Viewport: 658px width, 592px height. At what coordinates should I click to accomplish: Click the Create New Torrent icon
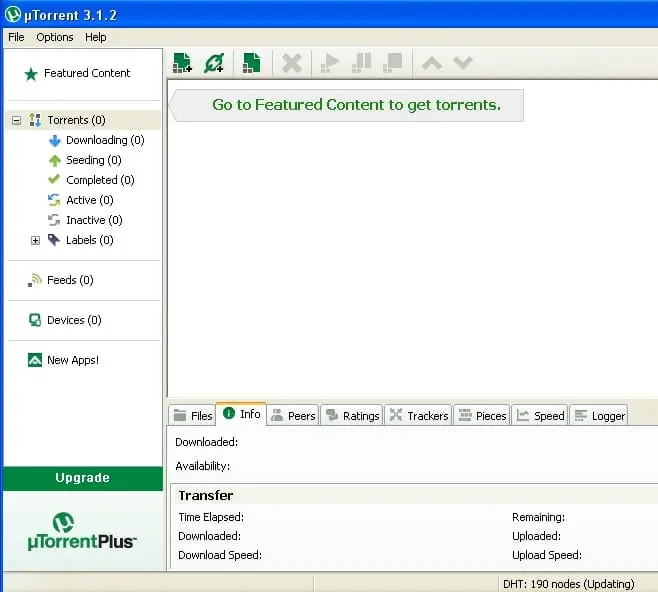pyautogui.click(x=251, y=63)
